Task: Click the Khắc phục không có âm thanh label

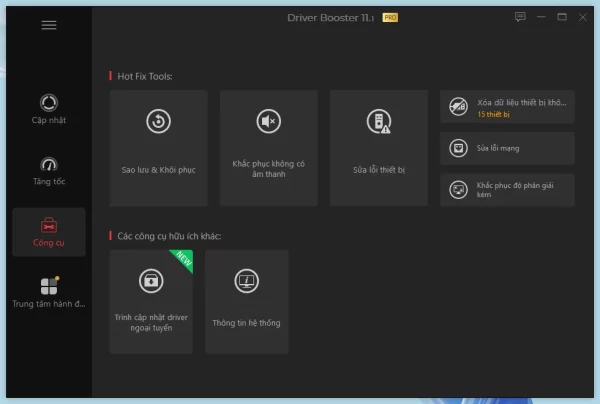Action: [x=269, y=169]
